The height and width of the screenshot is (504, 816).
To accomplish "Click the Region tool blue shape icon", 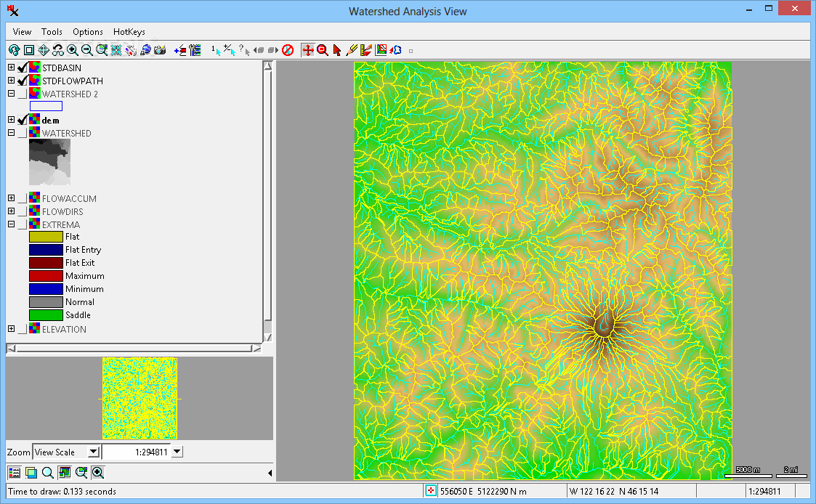I will (x=395, y=50).
